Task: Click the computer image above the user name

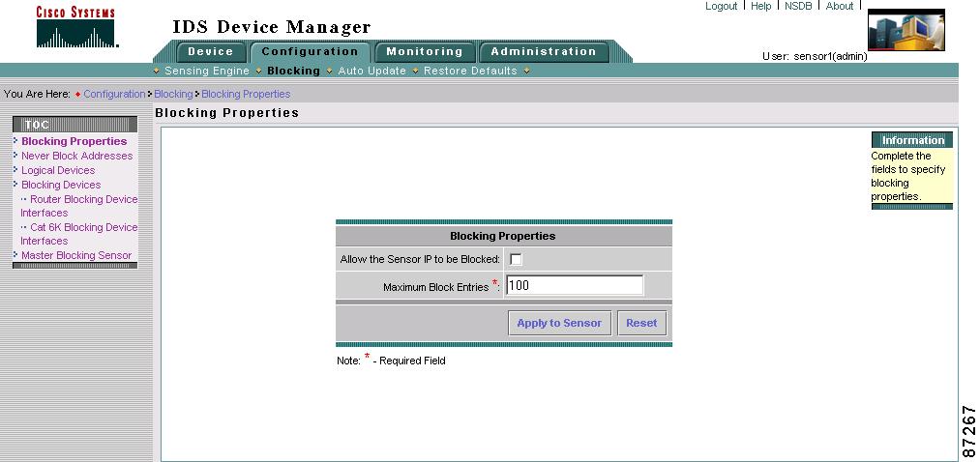Action: click(x=906, y=30)
